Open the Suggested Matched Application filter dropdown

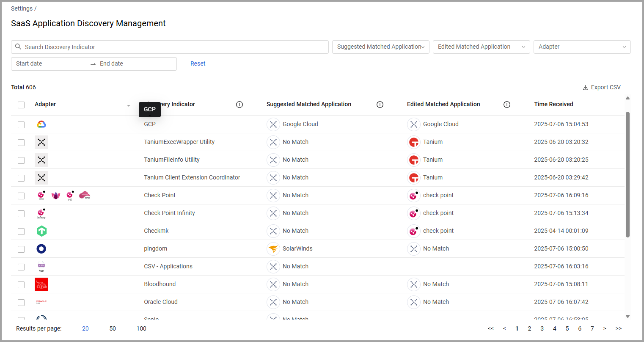[x=380, y=47]
